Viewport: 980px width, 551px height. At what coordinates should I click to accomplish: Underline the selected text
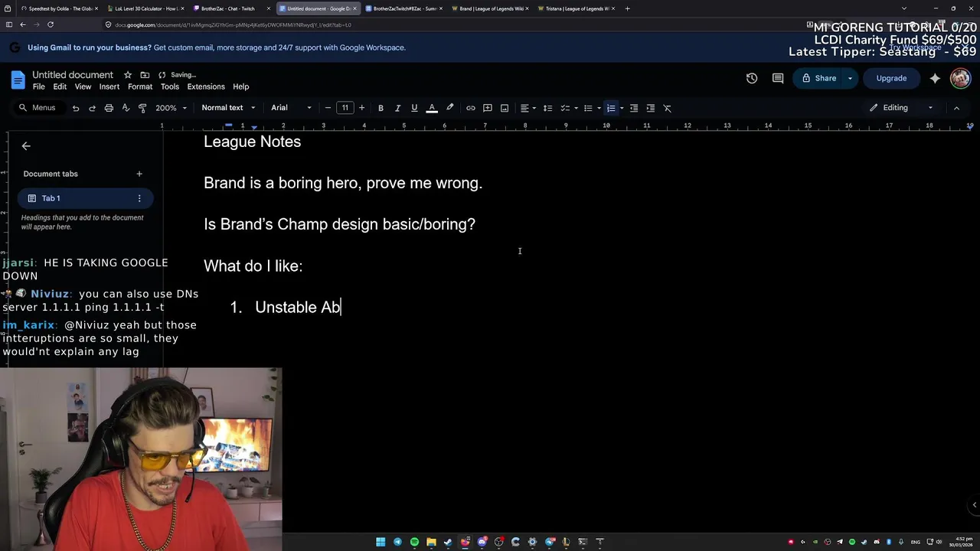point(414,108)
